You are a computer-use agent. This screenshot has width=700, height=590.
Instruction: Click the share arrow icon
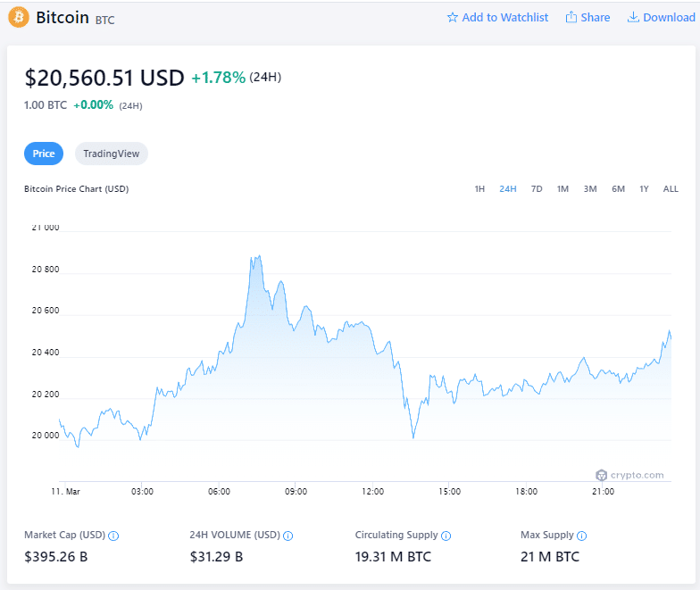coord(571,17)
